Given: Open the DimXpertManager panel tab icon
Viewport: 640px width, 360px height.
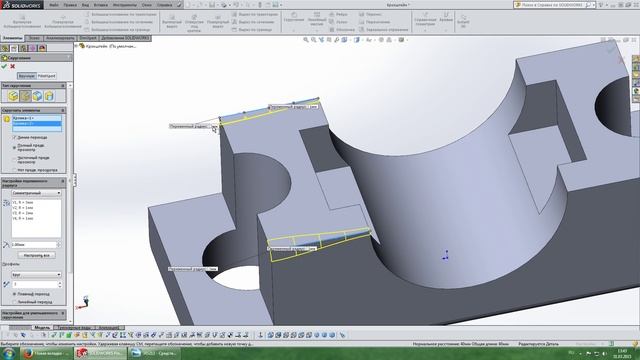Looking at the screenshot, I should pyautogui.click(x=32, y=48).
